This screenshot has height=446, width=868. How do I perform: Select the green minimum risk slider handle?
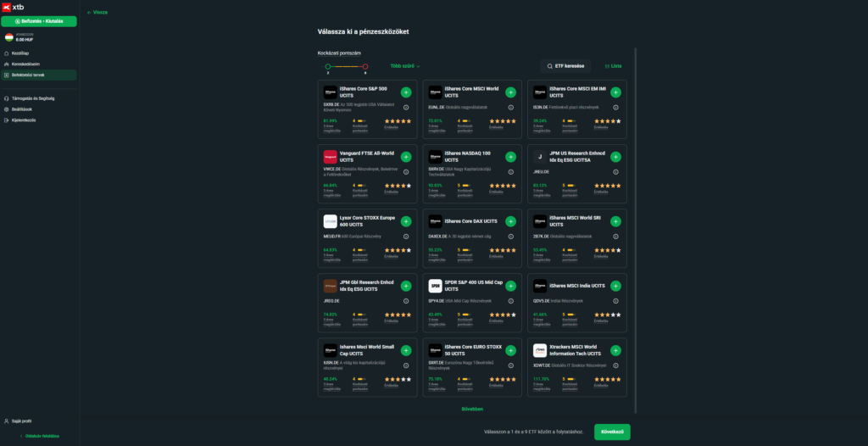click(x=328, y=66)
